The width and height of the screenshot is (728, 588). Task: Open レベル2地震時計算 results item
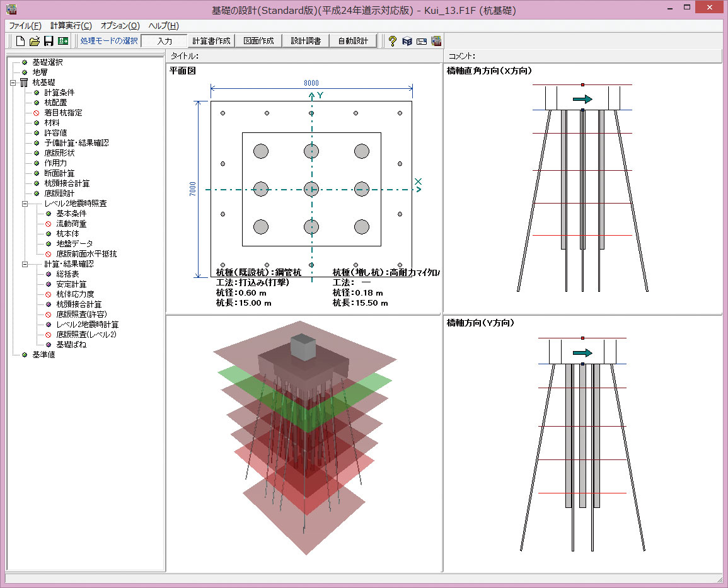pyautogui.click(x=88, y=325)
